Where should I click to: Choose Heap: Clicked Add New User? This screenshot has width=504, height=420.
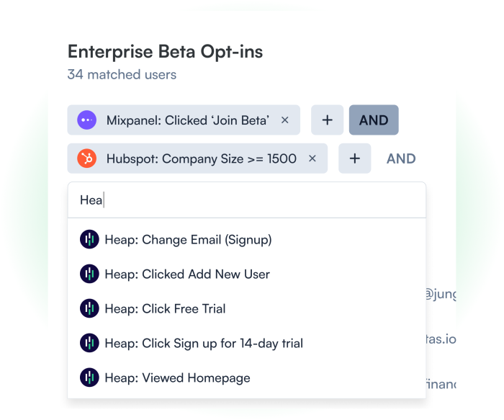tap(247, 274)
